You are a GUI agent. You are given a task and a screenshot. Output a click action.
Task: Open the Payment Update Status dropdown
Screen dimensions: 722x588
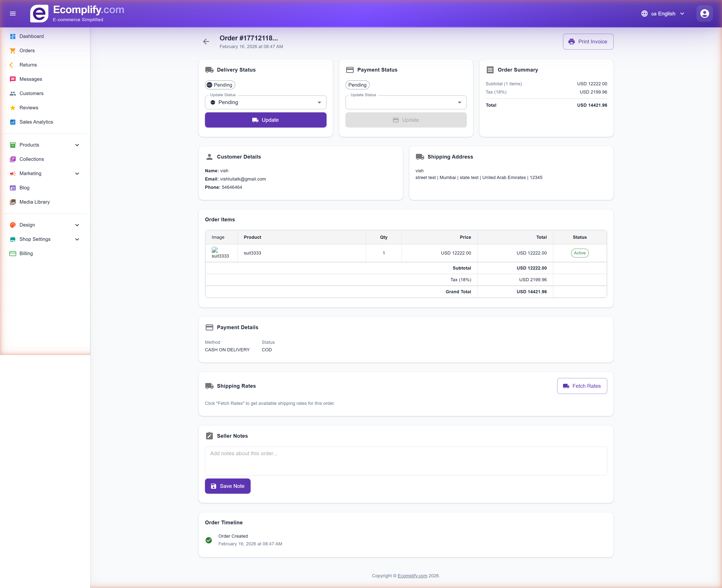pos(406,102)
